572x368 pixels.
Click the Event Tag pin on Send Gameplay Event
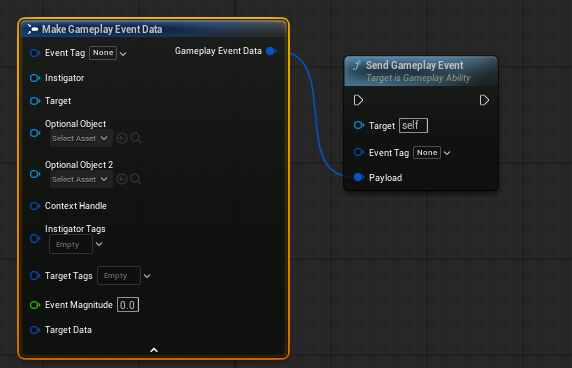pyautogui.click(x=359, y=152)
